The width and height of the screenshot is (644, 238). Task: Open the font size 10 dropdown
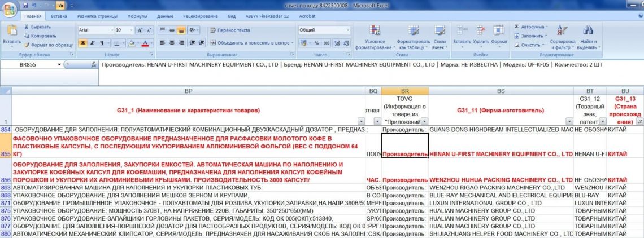(132, 30)
